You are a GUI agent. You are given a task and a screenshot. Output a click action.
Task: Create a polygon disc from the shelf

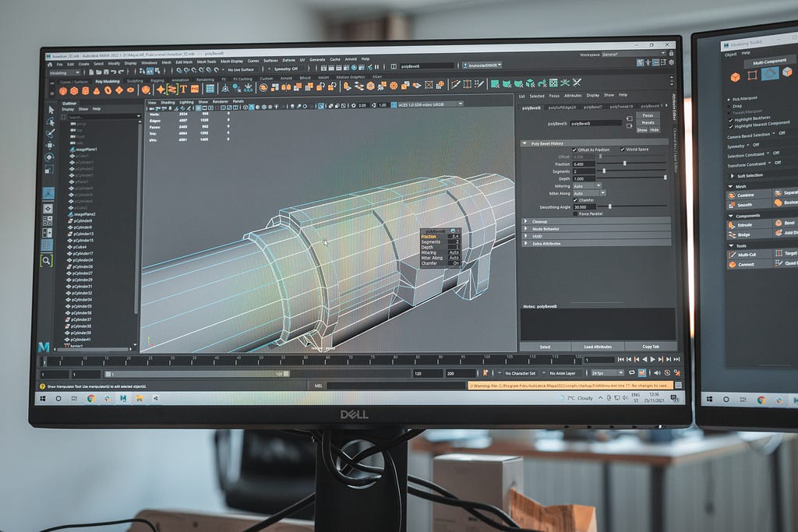(x=130, y=90)
